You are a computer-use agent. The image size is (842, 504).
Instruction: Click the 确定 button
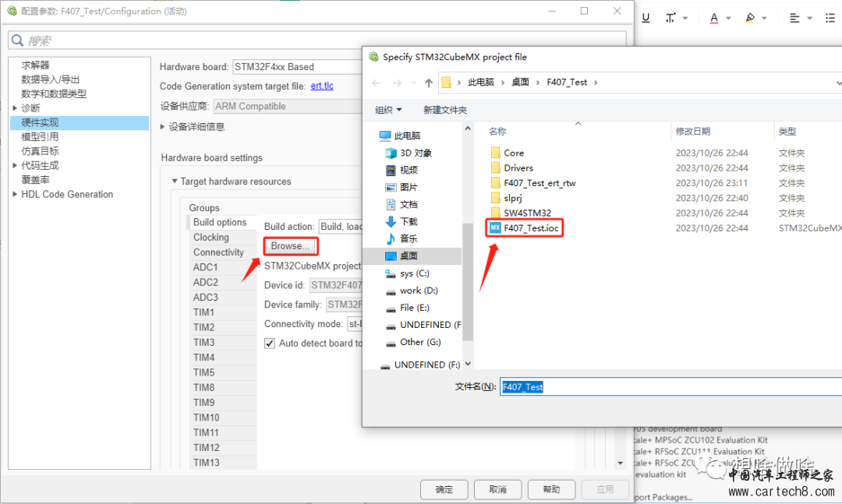click(x=444, y=489)
